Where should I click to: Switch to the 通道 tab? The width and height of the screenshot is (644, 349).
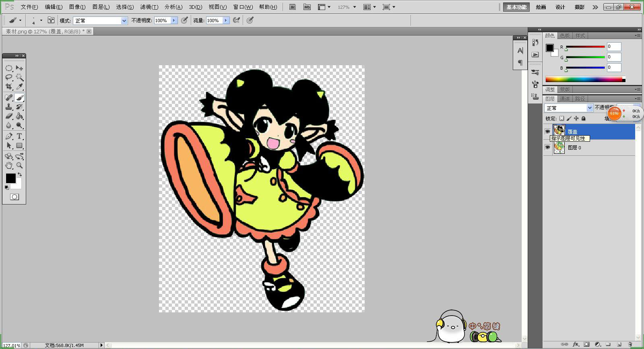tap(565, 99)
